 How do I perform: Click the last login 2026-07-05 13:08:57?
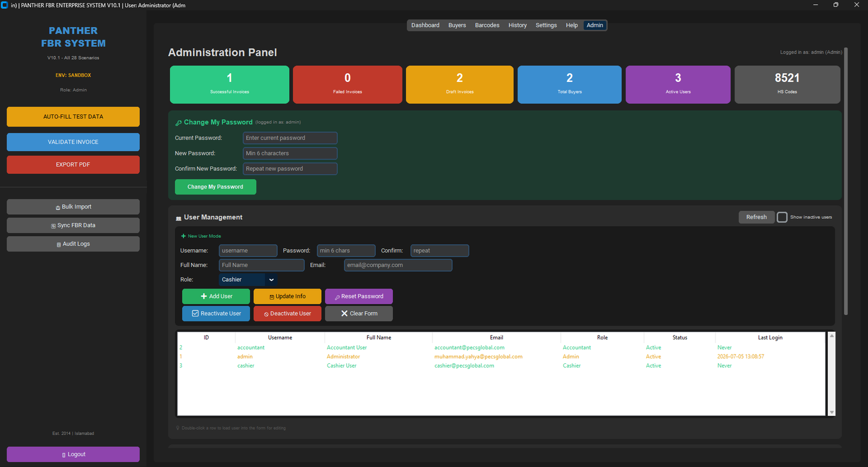coord(741,357)
